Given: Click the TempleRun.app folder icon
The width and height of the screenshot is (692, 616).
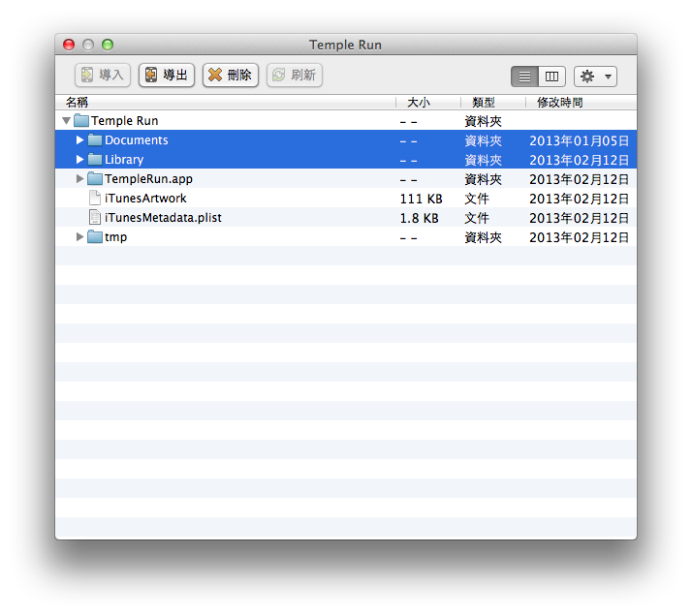Looking at the screenshot, I should pyautogui.click(x=95, y=179).
